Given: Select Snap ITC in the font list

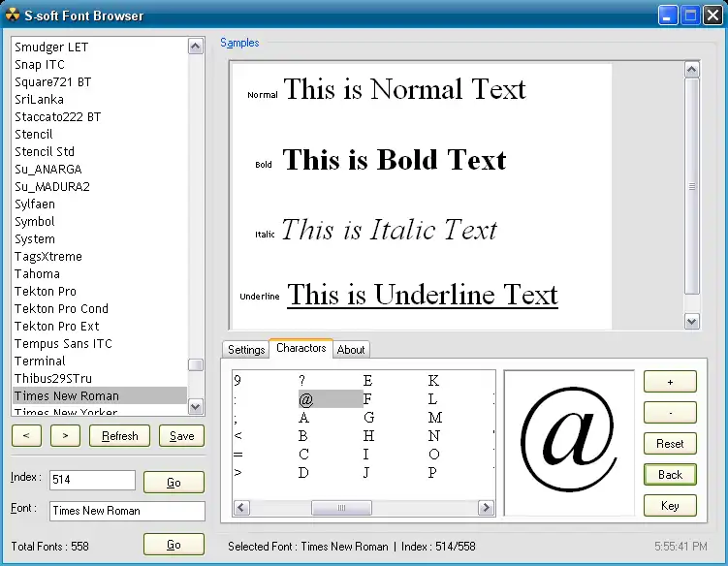Looking at the screenshot, I should (100, 65).
